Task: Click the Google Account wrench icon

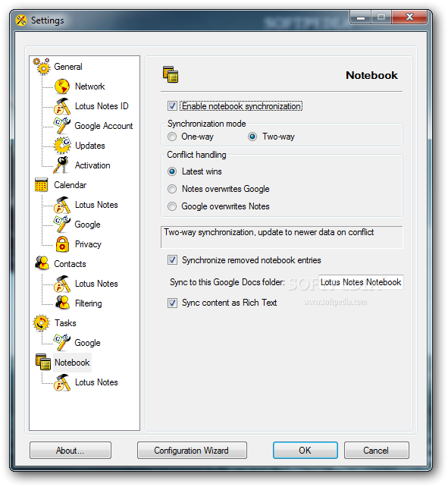Action: click(62, 125)
